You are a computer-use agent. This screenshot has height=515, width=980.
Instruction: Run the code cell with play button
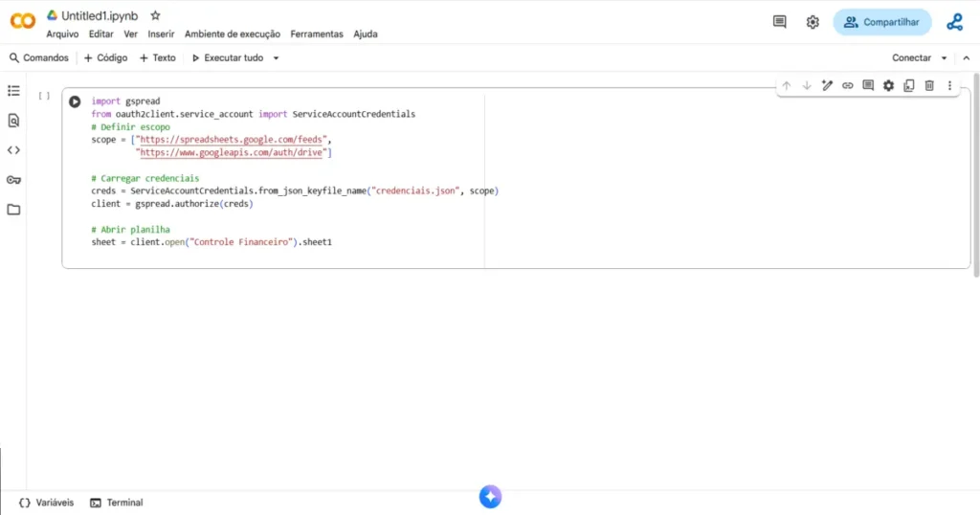coord(75,101)
